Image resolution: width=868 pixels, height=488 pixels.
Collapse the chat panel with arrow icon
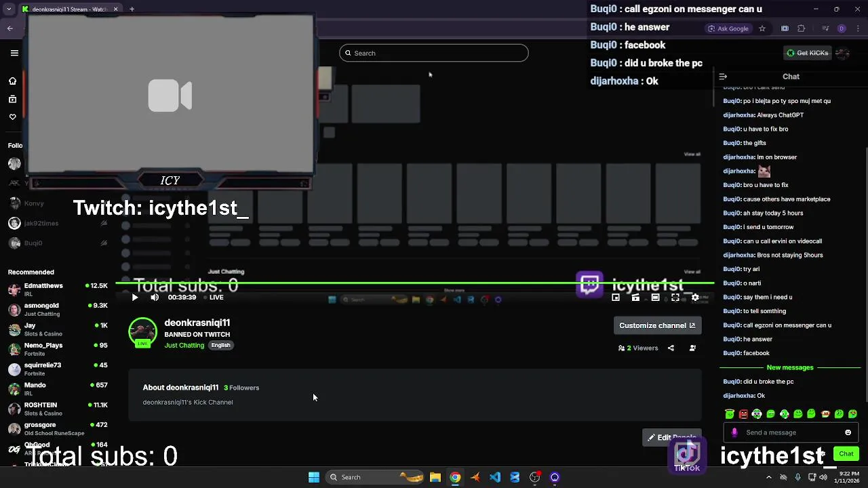[723, 77]
